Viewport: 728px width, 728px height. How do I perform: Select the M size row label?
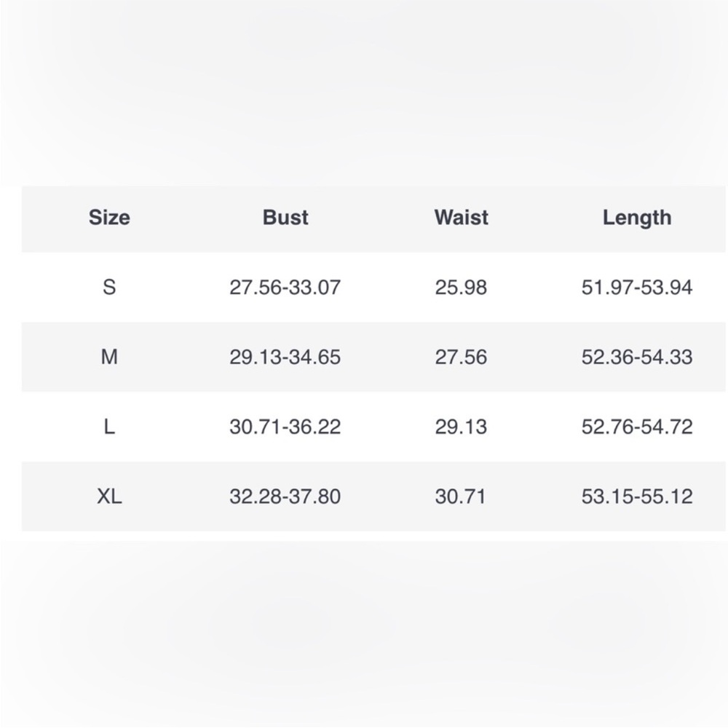(x=109, y=357)
